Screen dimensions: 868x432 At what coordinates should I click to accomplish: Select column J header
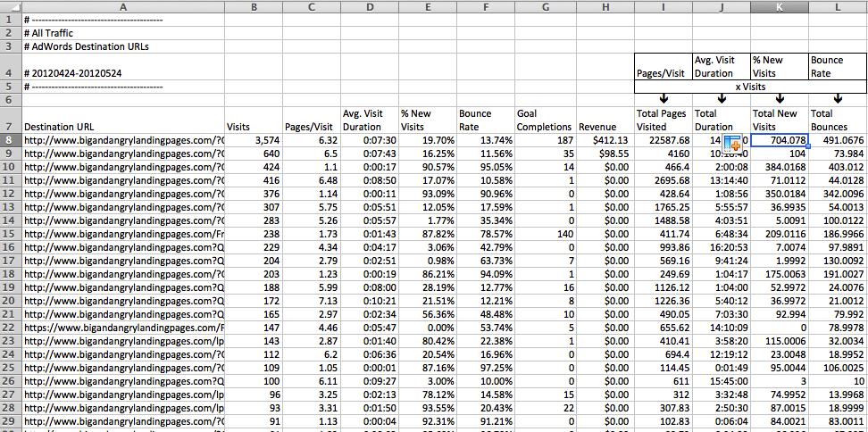(722, 6)
